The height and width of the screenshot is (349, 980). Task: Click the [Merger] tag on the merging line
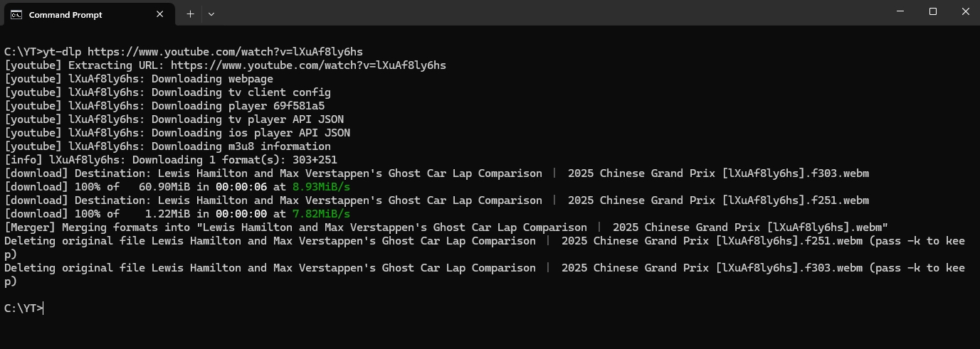tap(30, 227)
